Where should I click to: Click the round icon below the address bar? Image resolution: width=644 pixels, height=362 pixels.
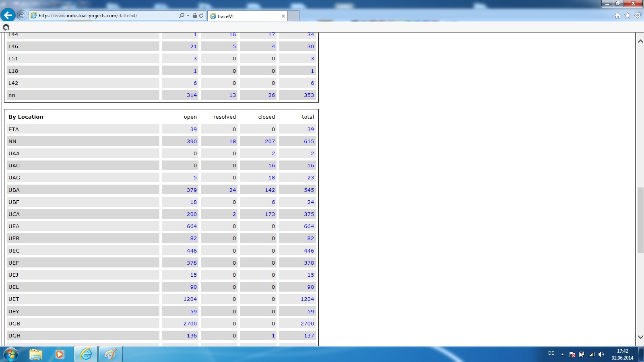pyautogui.click(x=6, y=27)
